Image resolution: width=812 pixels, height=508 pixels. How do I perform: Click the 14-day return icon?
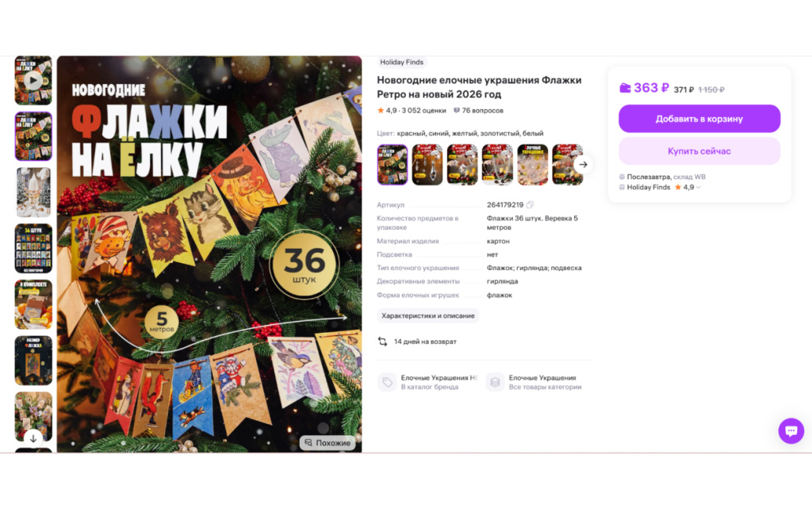point(382,342)
